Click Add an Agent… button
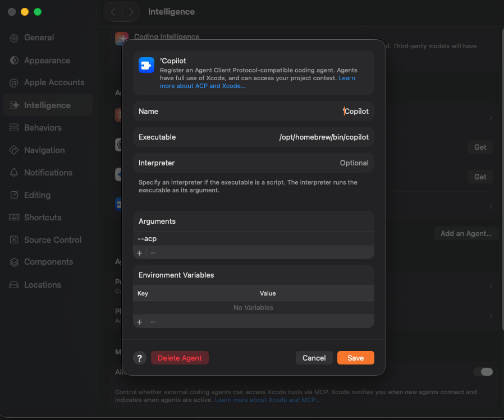This screenshot has width=504, height=420. click(466, 233)
